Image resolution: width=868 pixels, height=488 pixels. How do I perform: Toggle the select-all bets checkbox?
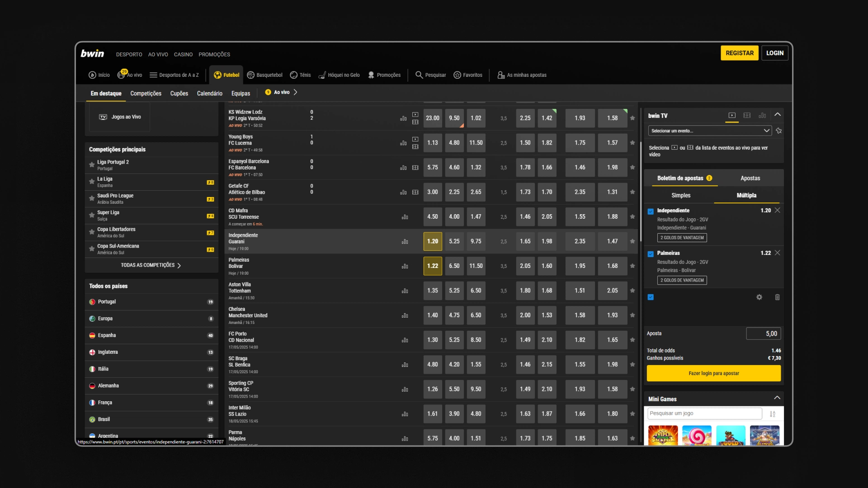[x=651, y=297]
